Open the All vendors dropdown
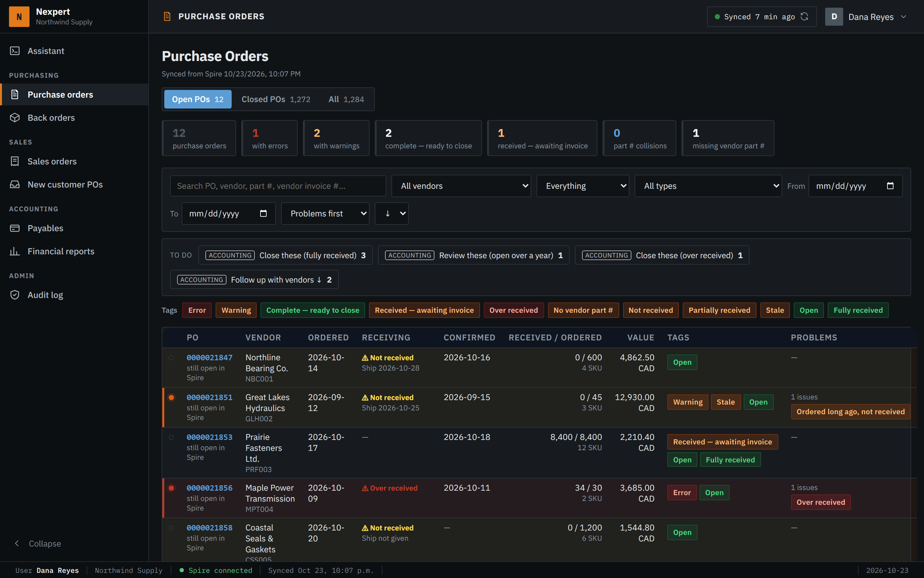 (x=461, y=186)
